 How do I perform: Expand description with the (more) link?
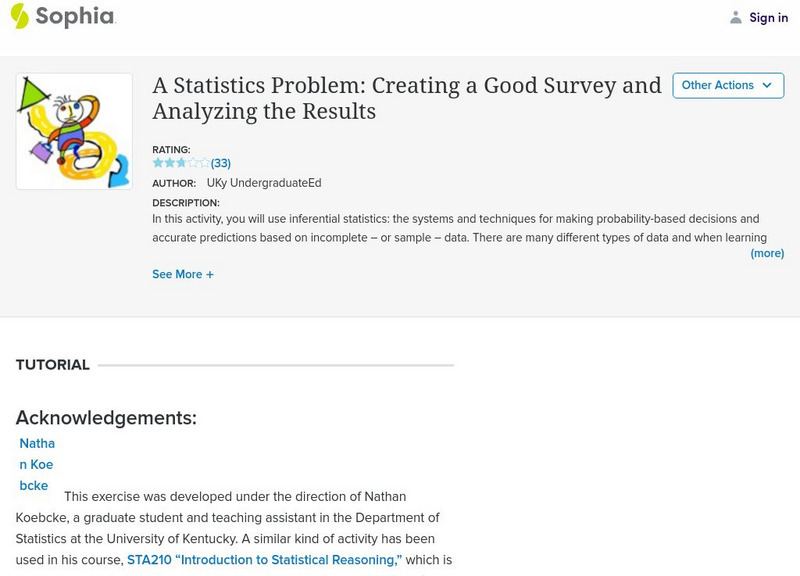pos(767,254)
